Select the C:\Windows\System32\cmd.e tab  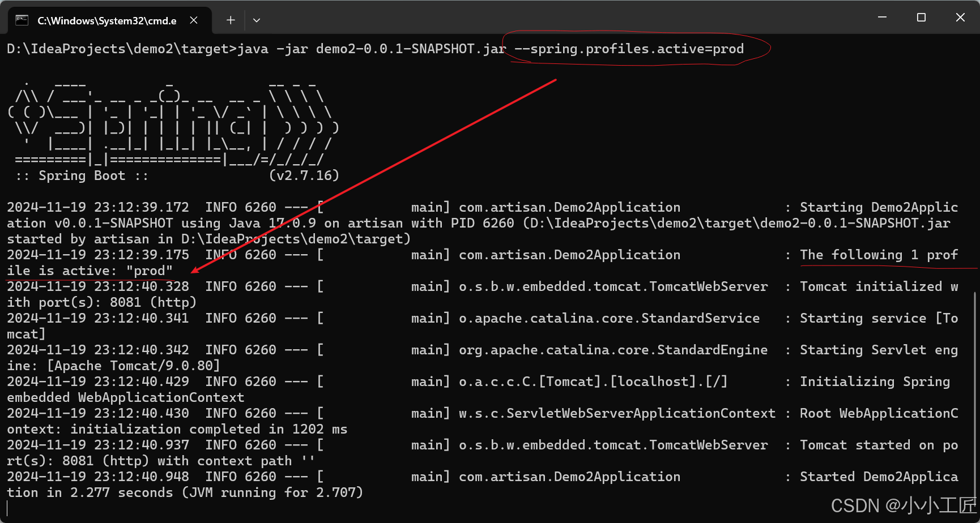pyautogui.click(x=106, y=21)
